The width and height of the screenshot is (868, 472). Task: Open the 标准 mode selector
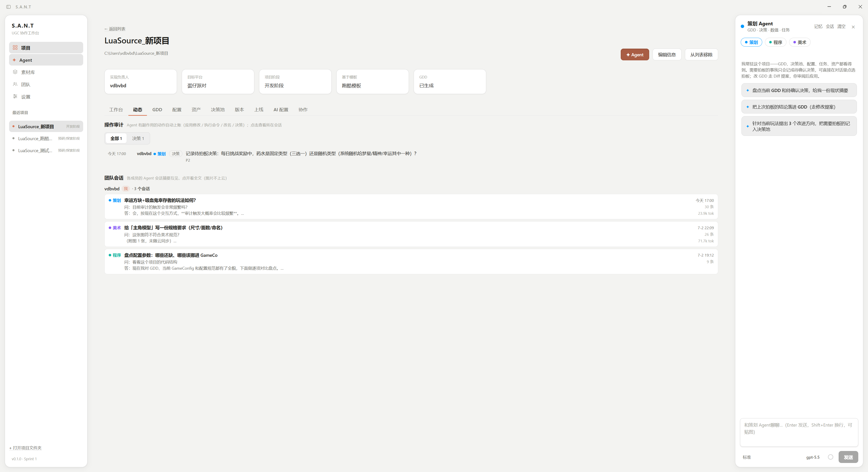pyautogui.click(x=747, y=457)
